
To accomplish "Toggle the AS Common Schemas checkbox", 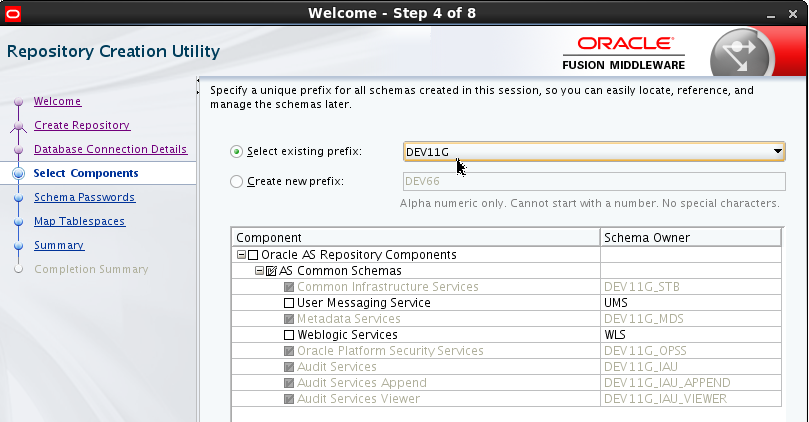I will tap(271, 271).
